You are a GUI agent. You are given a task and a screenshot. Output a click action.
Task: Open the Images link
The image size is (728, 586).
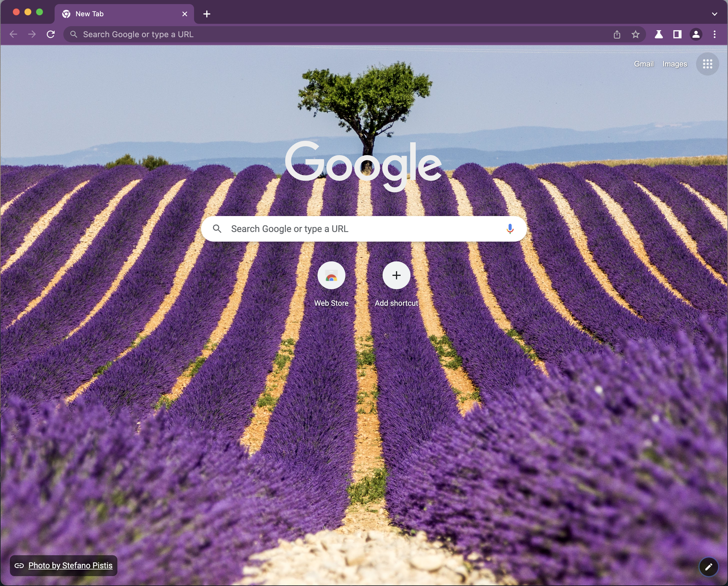coord(674,64)
